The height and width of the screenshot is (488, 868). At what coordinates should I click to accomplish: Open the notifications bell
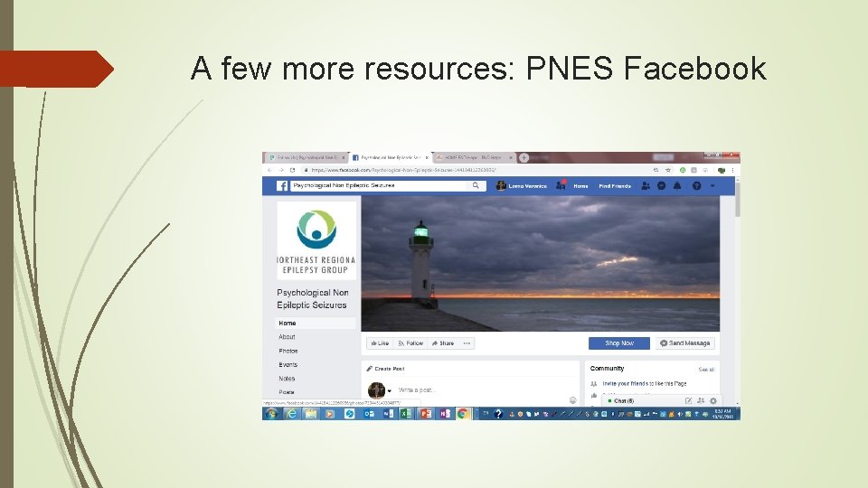click(x=677, y=186)
